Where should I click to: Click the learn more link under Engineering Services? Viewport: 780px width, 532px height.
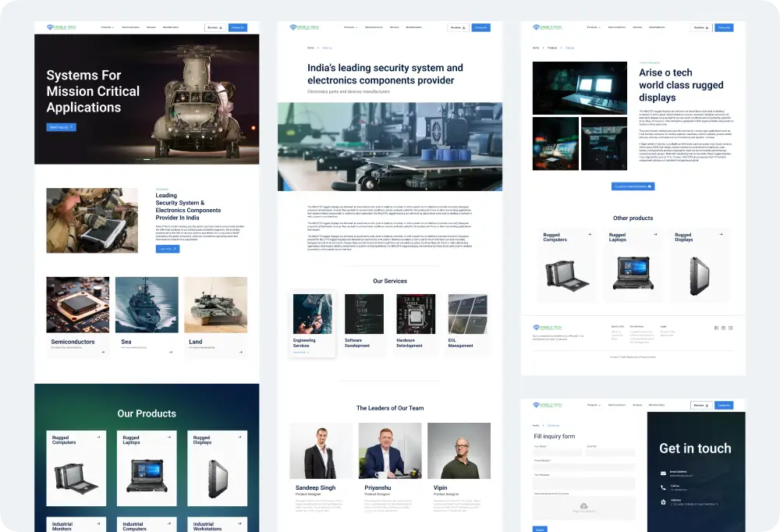pyautogui.click(x=301, y=353)
